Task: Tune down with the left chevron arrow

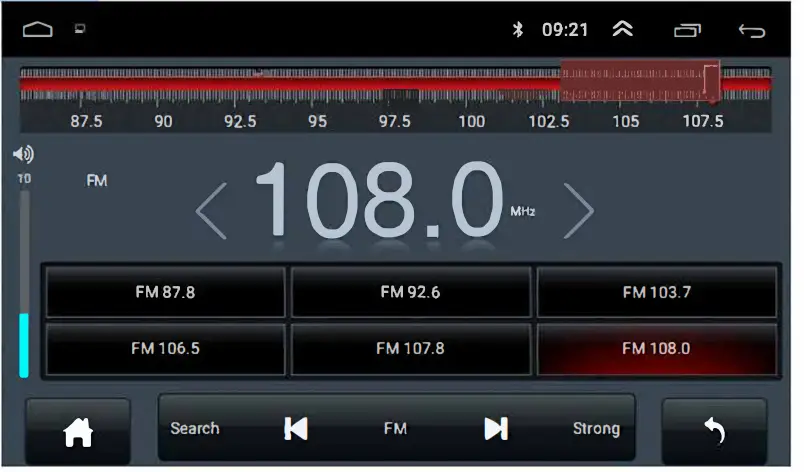Action: [x=211, y=211]
